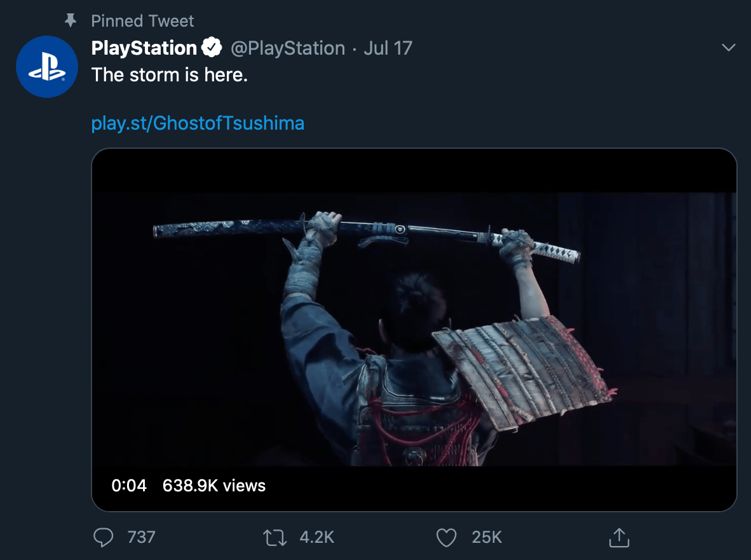Play the Ghost of Tsushima video
The width and height of the screenshot is (751, 560).
click(x=414, y=329)
